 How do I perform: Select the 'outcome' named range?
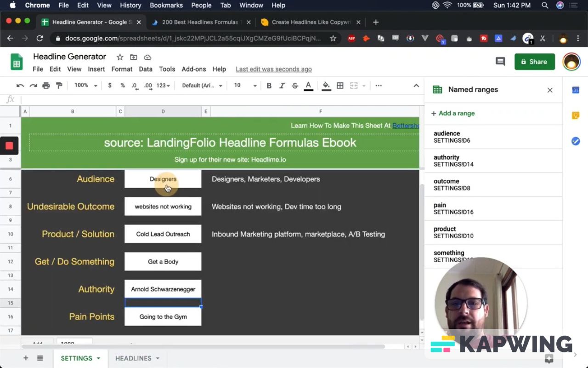click(493, 185)
